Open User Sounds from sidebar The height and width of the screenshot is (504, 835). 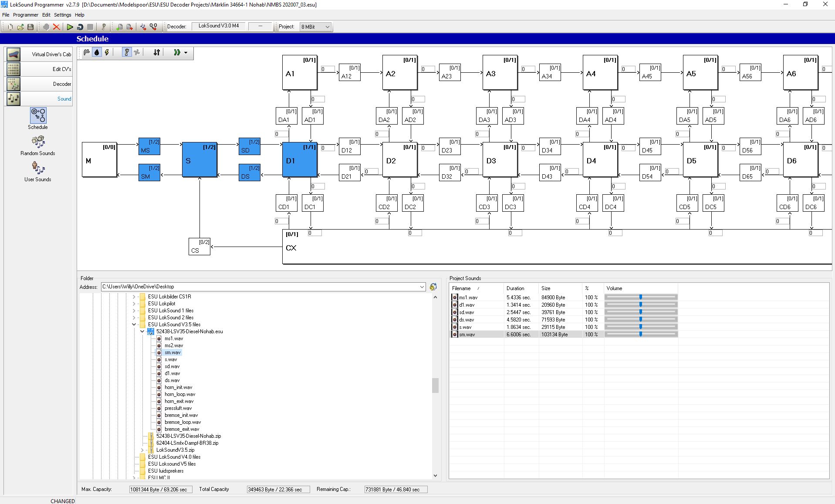pos(38,172)
